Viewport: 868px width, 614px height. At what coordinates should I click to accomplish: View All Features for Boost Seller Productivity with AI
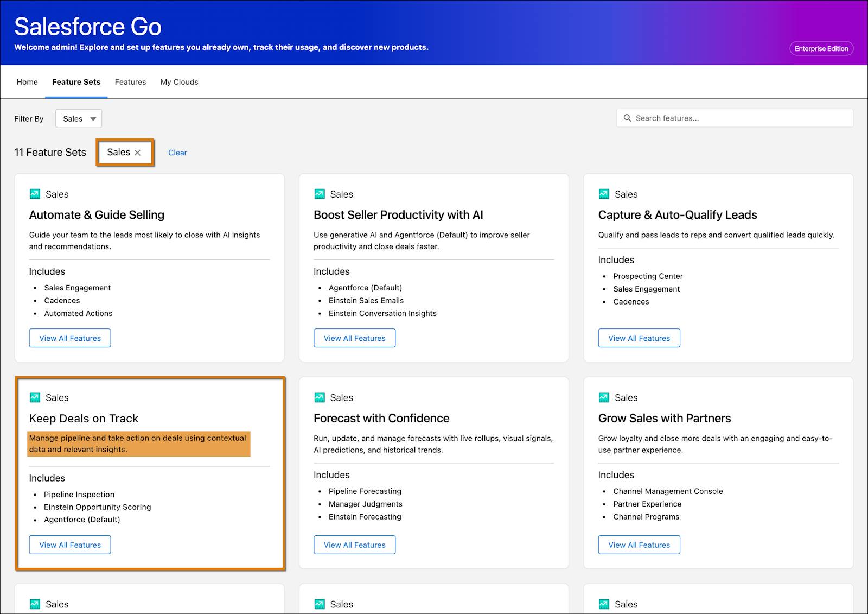(355, 338)
